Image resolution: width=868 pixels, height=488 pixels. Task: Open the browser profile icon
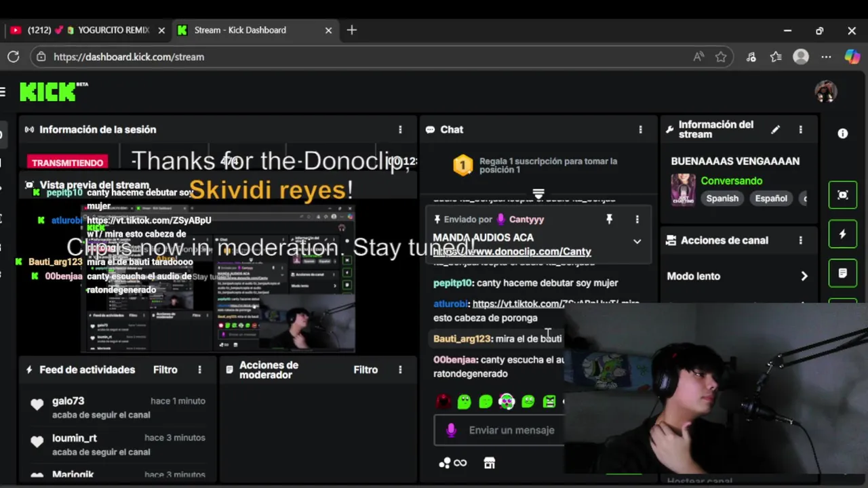(x=801, y=57)
